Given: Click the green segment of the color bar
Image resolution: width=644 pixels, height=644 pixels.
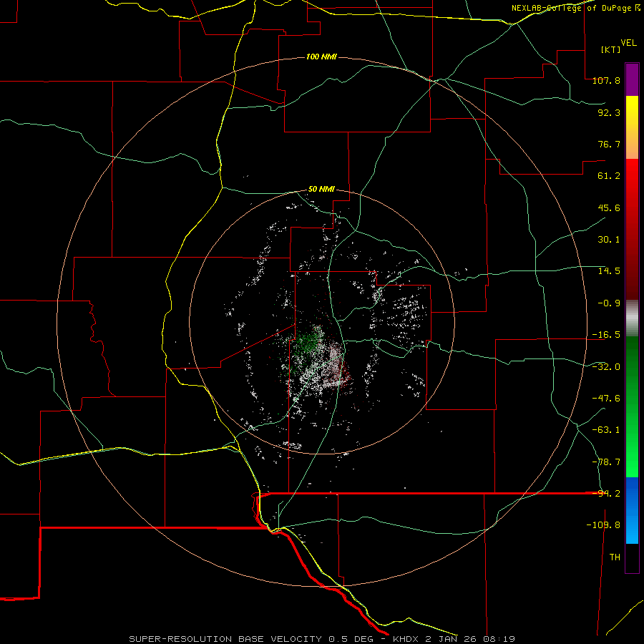Looking at the screenshot, I should [632, 406].
